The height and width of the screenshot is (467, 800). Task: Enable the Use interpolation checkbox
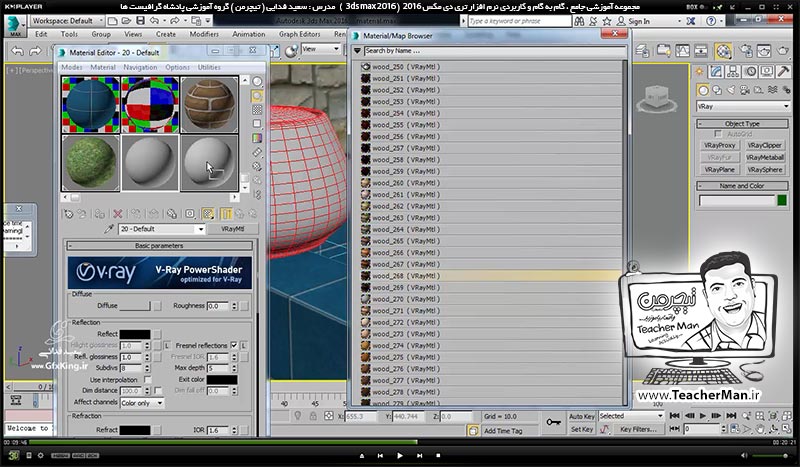click(147, 380)
